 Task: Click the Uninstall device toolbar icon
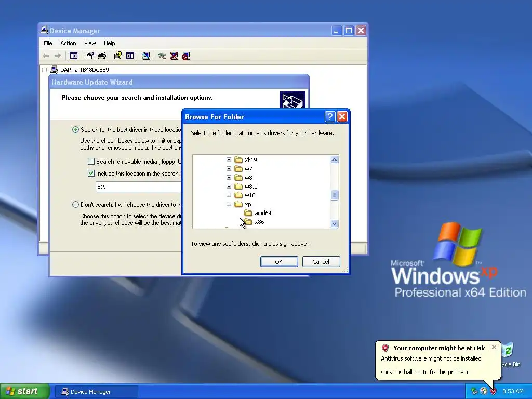174,56
